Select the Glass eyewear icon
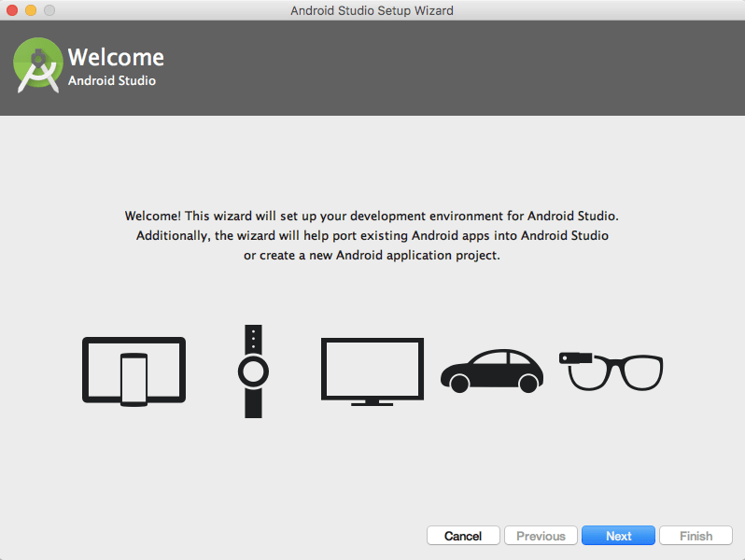Image resolution: width=745 pixels, height=560 pixels. 611,371
